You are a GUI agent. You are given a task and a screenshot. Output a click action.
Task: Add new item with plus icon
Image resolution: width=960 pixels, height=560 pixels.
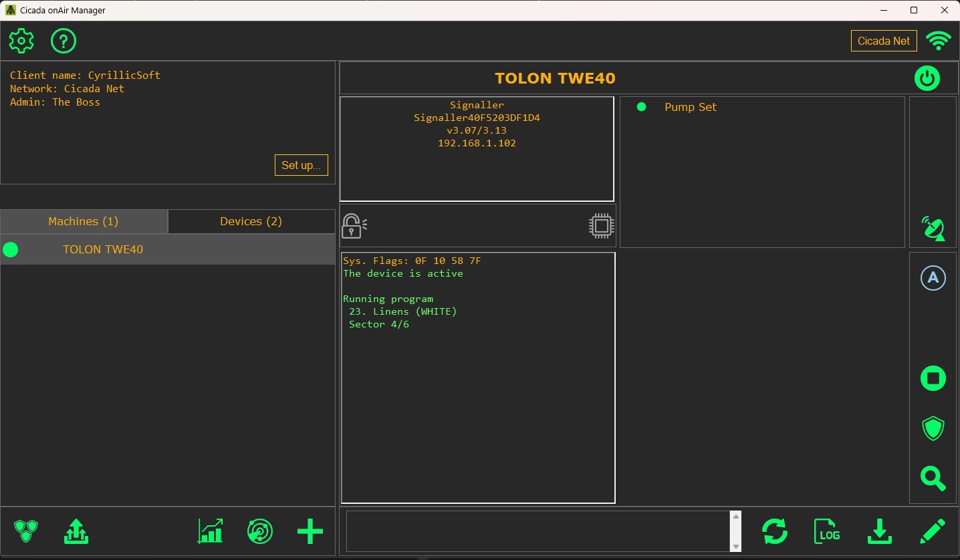[x=310, y=532]
